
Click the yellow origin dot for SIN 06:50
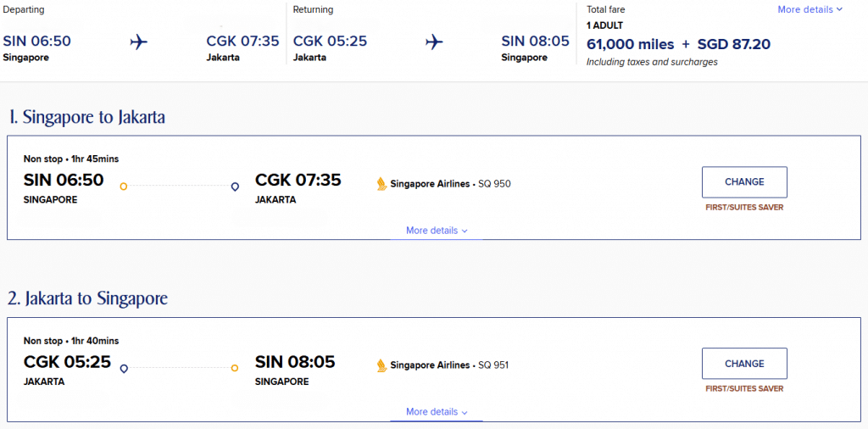(124, 187)
